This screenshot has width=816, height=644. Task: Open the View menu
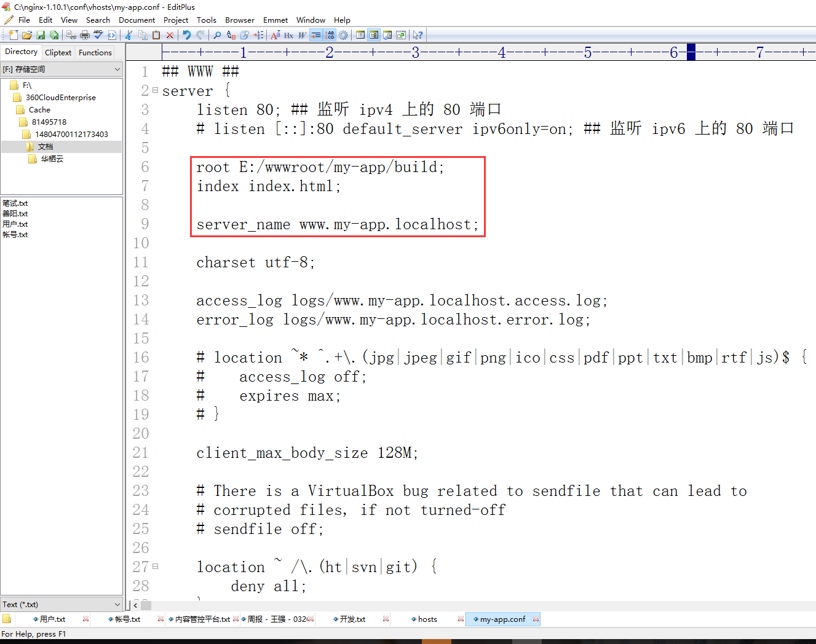(x=69, y=20)
